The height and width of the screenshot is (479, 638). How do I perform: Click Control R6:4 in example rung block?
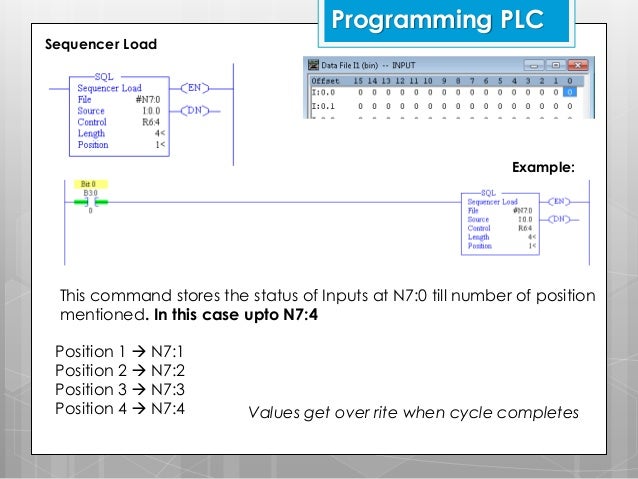[x=500, y=228]
